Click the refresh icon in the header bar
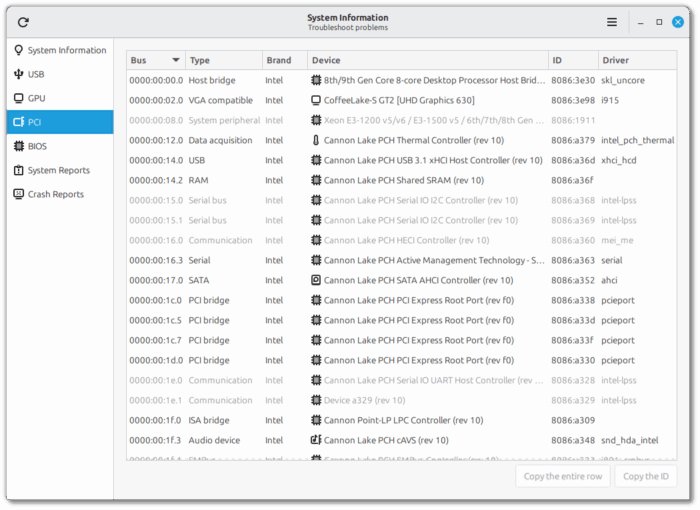Viewport: 700px width, 510px height. click(x=23, y=22)
